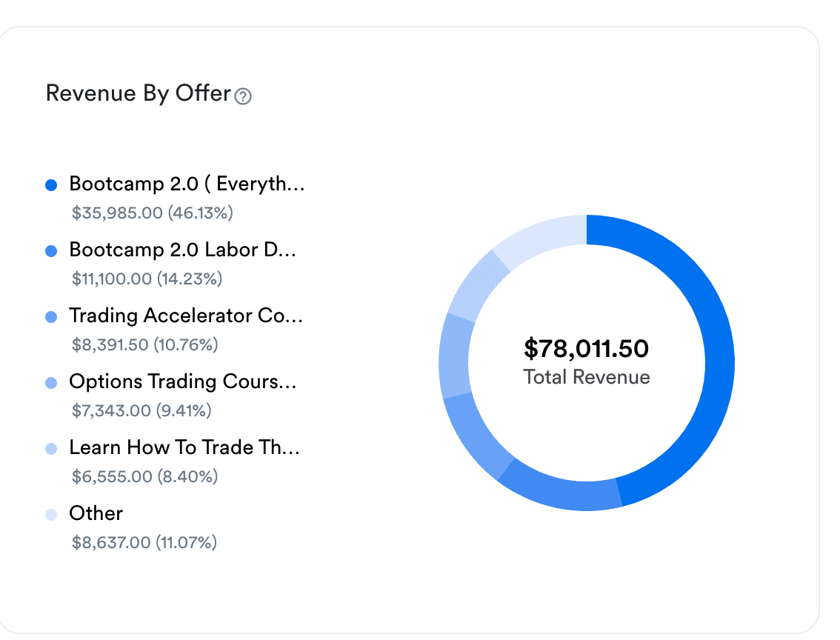Click the $8,637.00 (11.07%) amount under Other
Screen dimensions: 840x640
pos(144,543)
